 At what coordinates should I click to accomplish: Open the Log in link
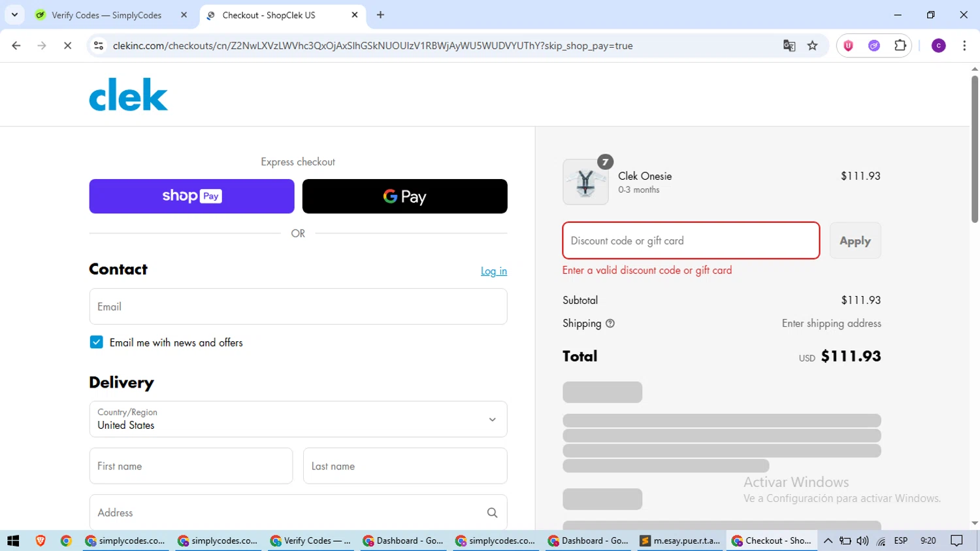(x=494, y=271)
